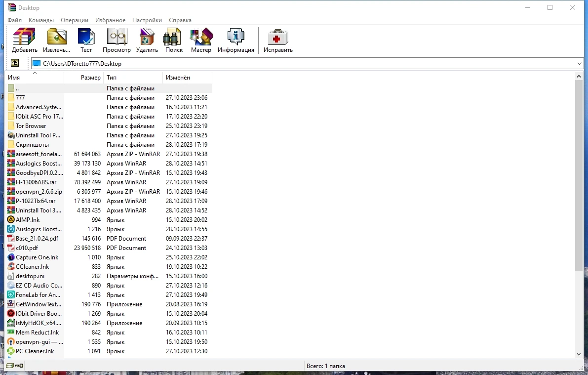The image size is (588, 375).
Task: Open the Избранное menu
Action: click(x=110, y=20)
